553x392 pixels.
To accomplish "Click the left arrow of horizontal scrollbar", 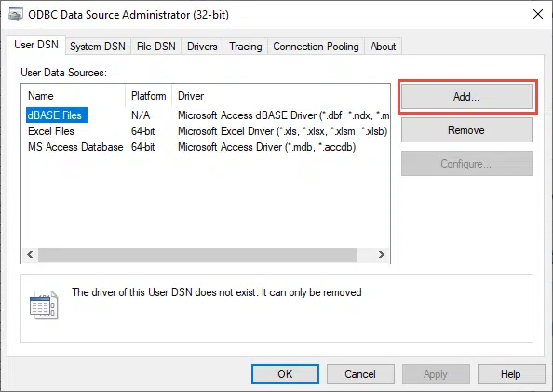I will pyautogui.click(x=30, y=255).
